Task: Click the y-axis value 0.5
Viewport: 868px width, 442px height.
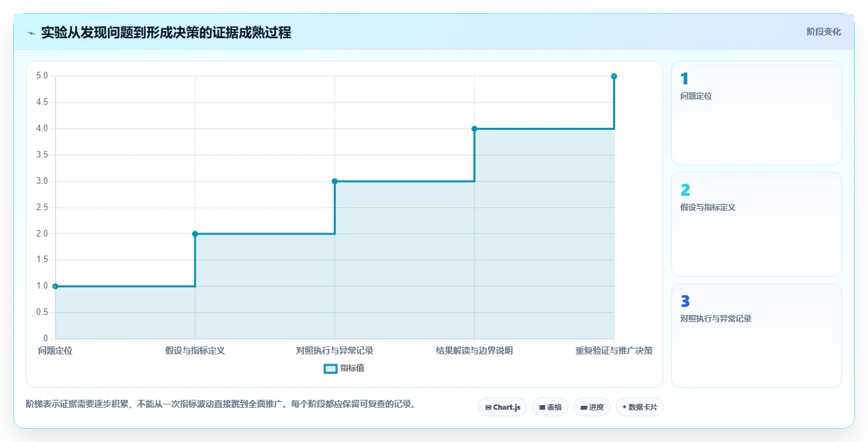Action: click(x=42, y=312)
